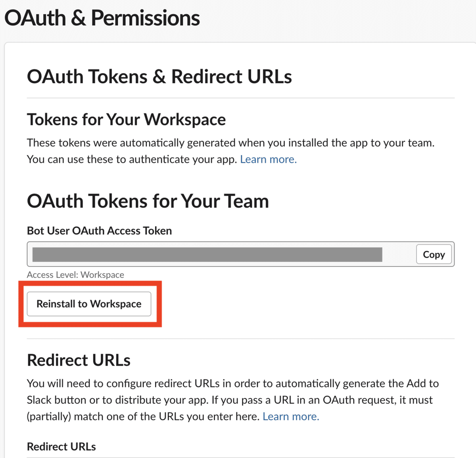This screenshot has width=476, height=458.
Task: Click the divider line under OAuth Tokens heading
Action: pos(240,98)
